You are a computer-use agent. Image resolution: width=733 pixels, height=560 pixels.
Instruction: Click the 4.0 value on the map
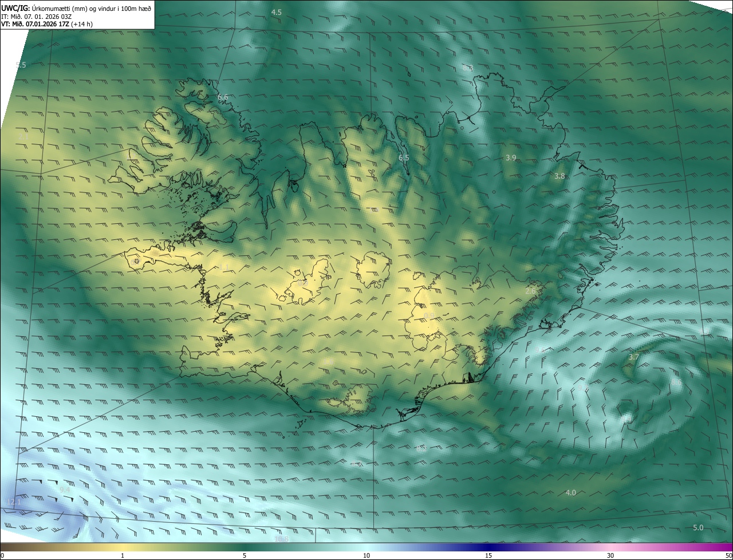click(x=571, y=492)
